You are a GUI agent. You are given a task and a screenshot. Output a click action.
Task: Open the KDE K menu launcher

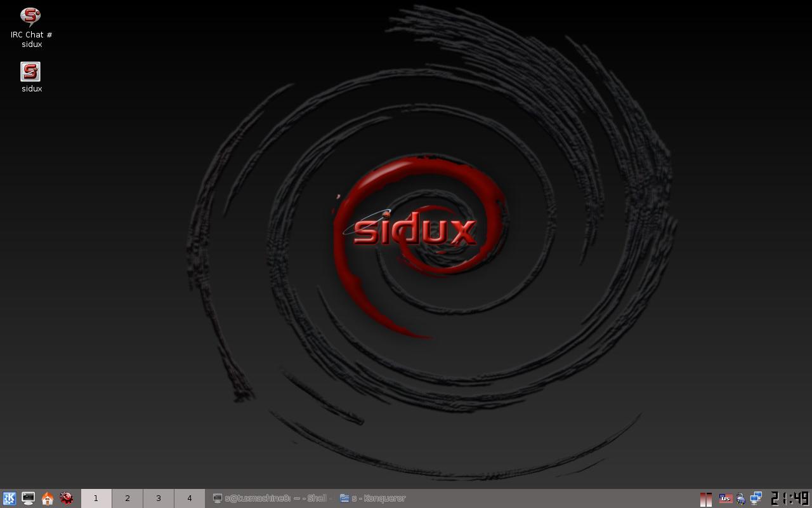click(x=9, y=498)
